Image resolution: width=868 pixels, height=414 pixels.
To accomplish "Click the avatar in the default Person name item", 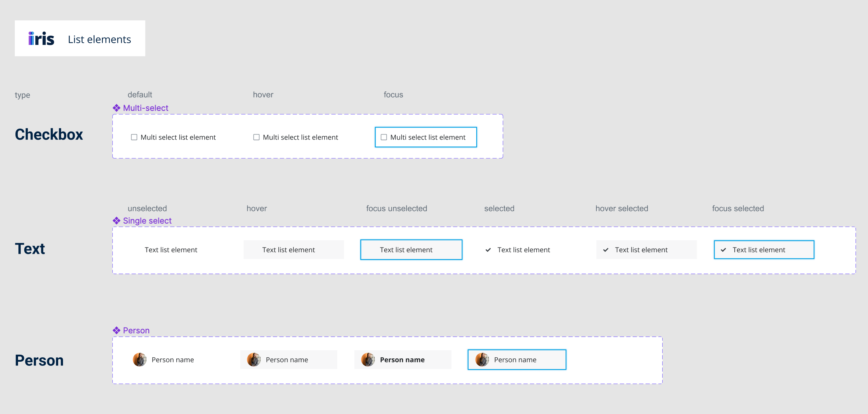I will pos(140,359).
